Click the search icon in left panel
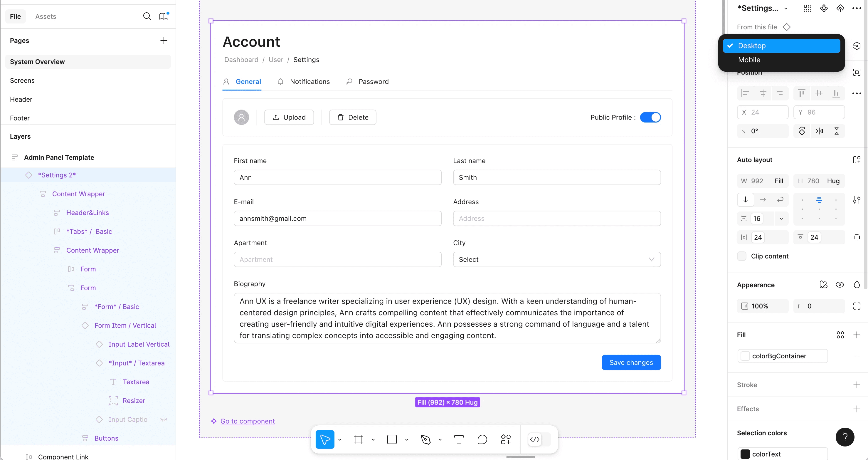This screenshot has width=868, height=460. click(x=147, y=16)
